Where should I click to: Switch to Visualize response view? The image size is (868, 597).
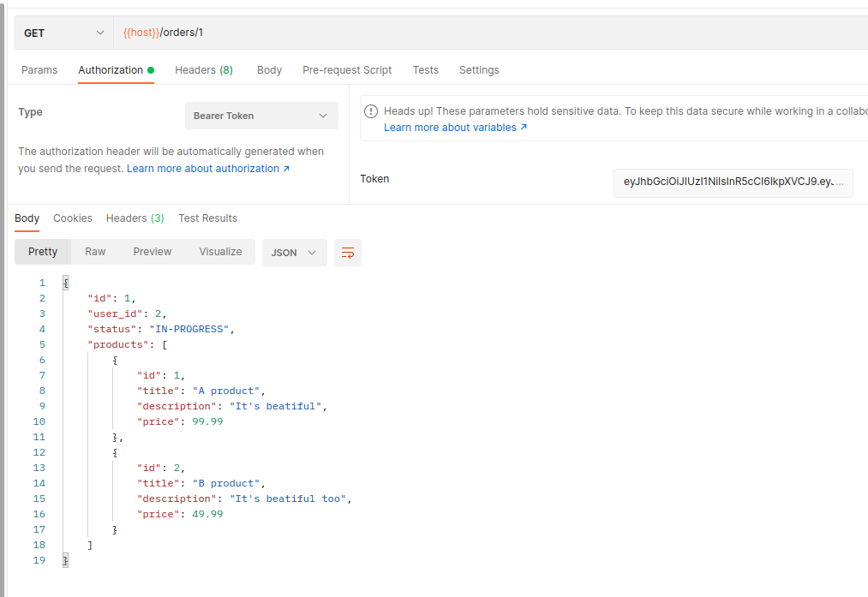(x=220, y=252)
